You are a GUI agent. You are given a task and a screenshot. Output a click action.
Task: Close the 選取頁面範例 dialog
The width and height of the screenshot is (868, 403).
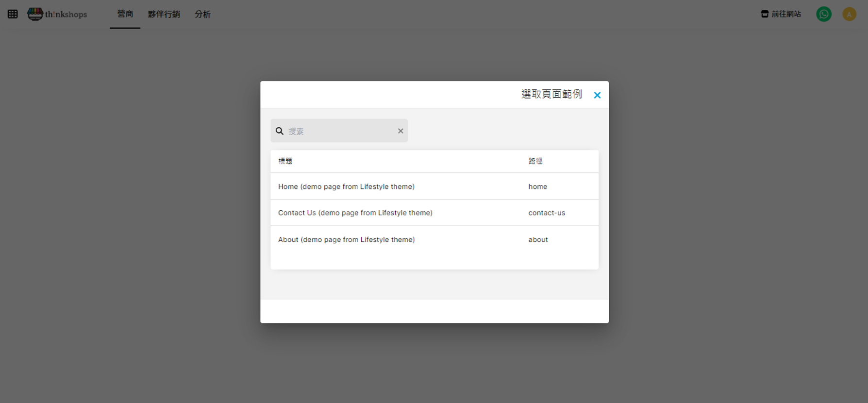click(x=597, y=95)
